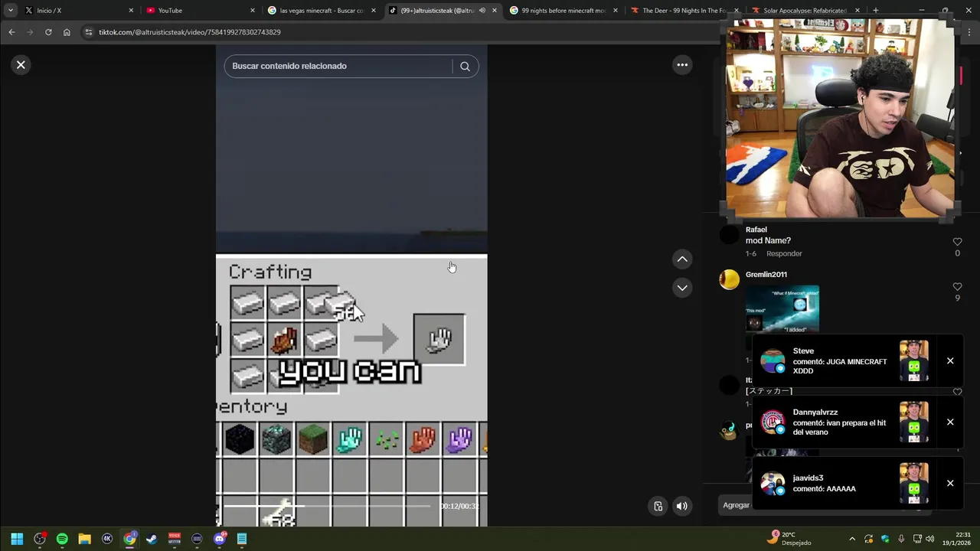The height and width of the screenshot is (551, 980).
Task: Click the Rafael commenter name
Action: coord(756,230)
